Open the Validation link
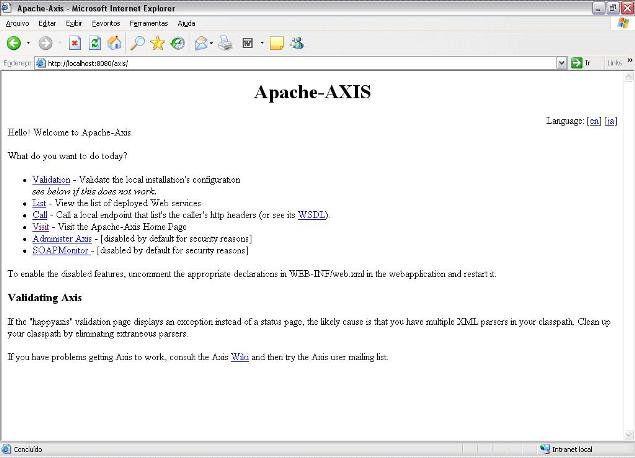The width and height of the screenshot is (635, 458). 51,179
